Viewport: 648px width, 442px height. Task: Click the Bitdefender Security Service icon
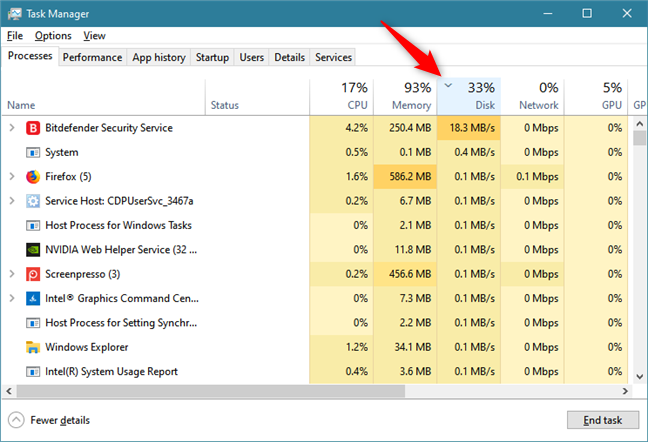[x=33, y=128]
